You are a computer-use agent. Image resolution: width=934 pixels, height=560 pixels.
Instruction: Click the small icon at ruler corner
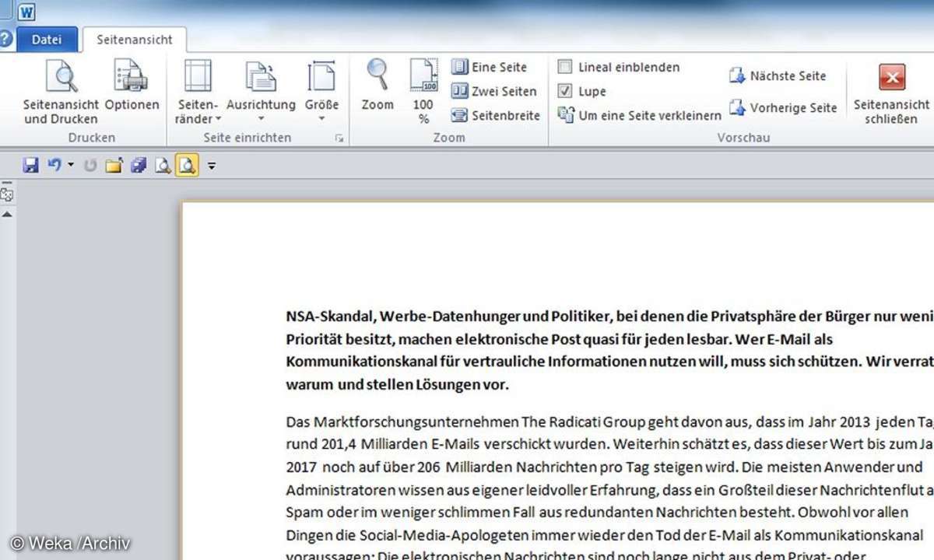pyautogui.click(x=6, y=194)
